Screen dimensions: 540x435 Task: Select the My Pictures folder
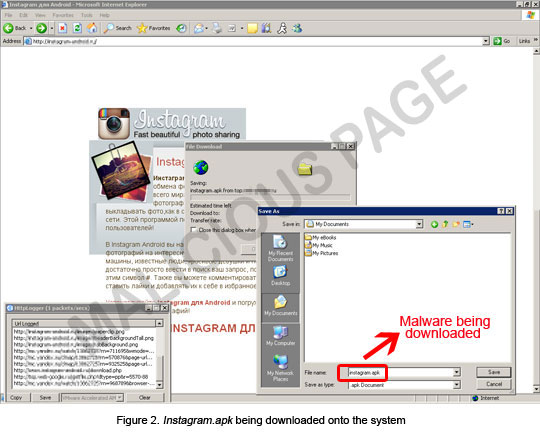(x=322, y=253)
